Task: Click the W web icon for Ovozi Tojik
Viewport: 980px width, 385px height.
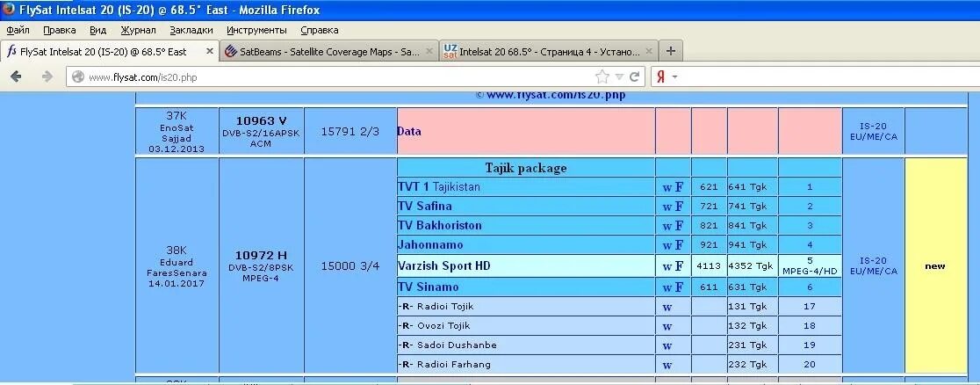Action: point(667,327)
